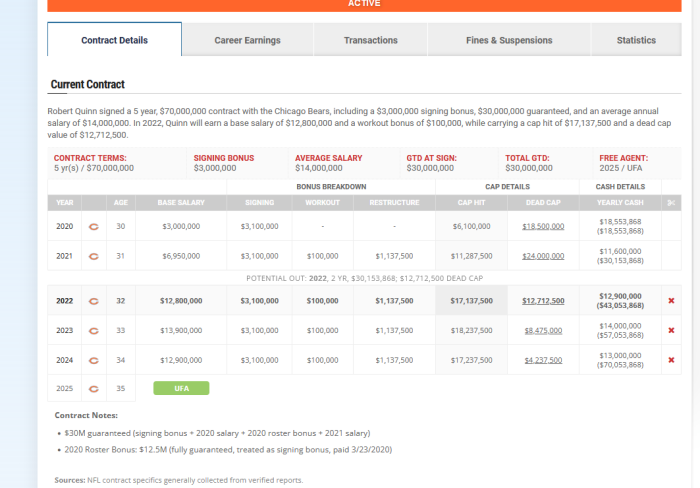Click the $30M guaranteed contract note
700x488 pixels.
(x=217, y=433)
